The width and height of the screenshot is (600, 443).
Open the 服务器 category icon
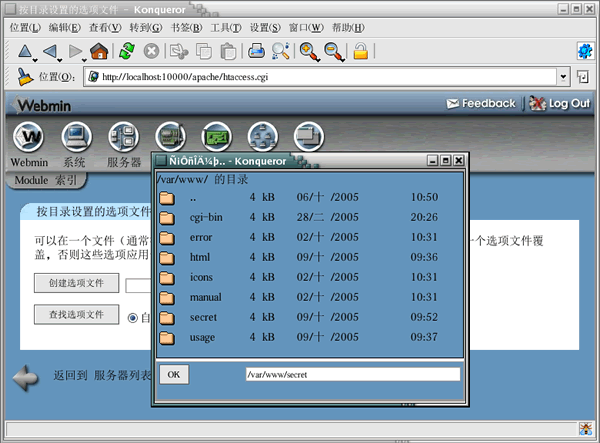123,137
